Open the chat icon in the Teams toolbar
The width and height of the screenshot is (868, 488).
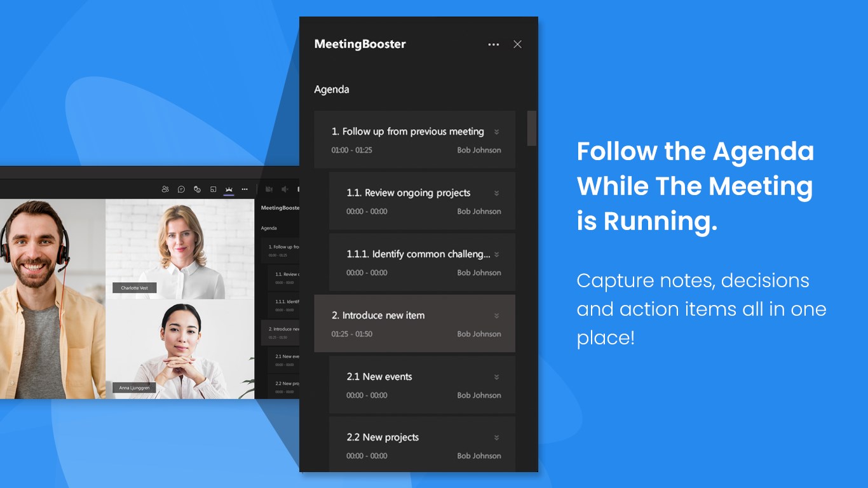click(181, 189)
